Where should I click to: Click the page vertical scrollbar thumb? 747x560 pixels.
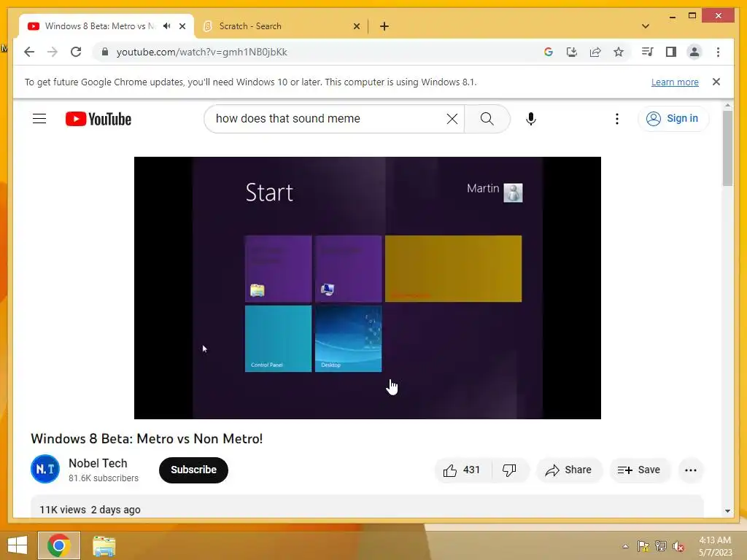tap(727, 149)
